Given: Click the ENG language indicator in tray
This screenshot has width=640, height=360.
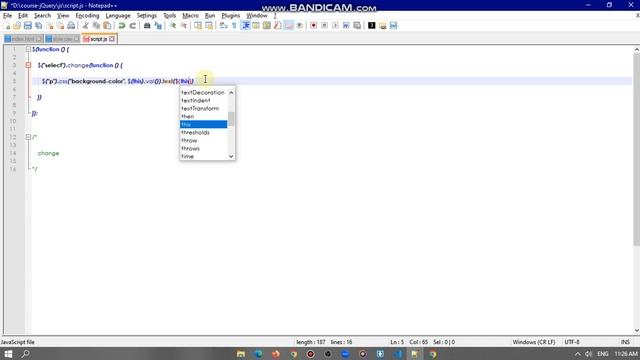Looking at the screenshot, I should point(602,354).
